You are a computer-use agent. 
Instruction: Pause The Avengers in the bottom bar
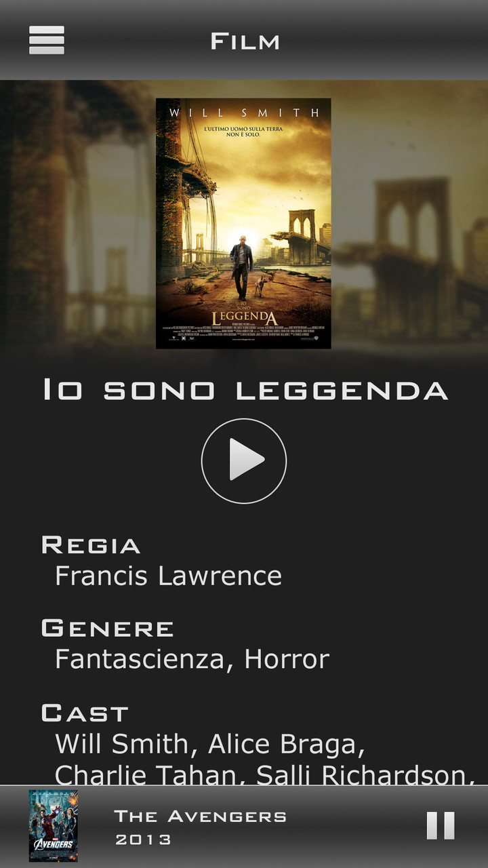point(441,826)
